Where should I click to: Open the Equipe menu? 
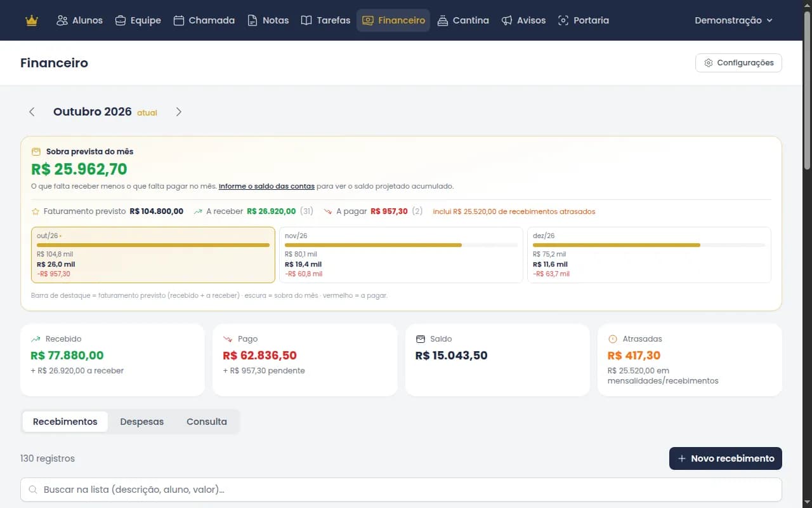[138, 20]
